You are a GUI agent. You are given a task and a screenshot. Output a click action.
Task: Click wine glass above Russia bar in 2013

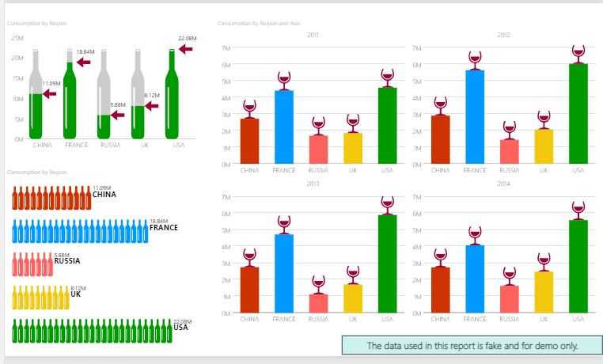[x=318, y=284]
